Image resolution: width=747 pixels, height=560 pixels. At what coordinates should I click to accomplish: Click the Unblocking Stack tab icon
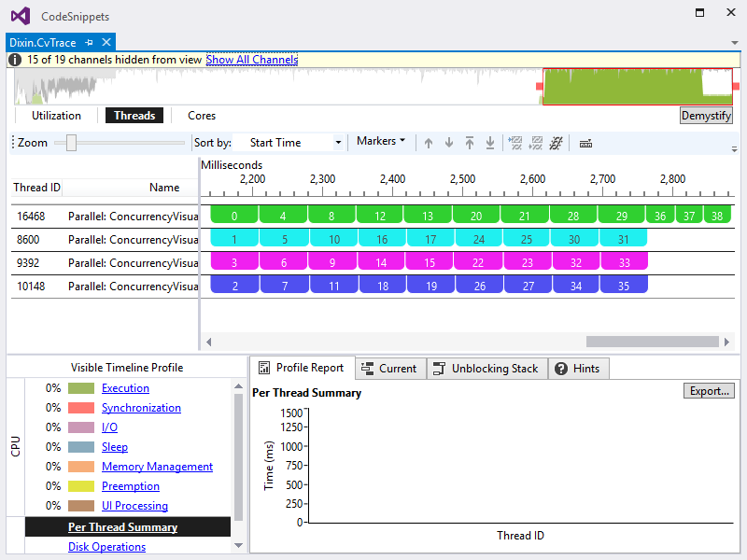coord(439,369)
